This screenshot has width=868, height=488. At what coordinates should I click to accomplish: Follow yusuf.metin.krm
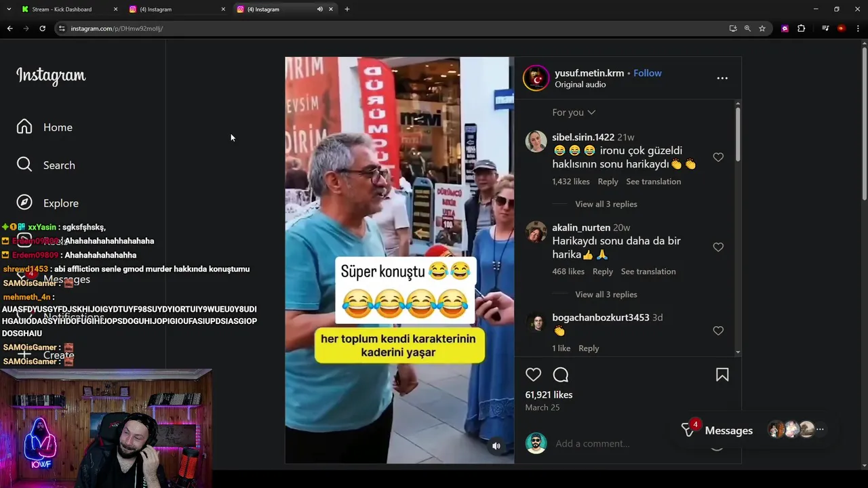(648, 73)
